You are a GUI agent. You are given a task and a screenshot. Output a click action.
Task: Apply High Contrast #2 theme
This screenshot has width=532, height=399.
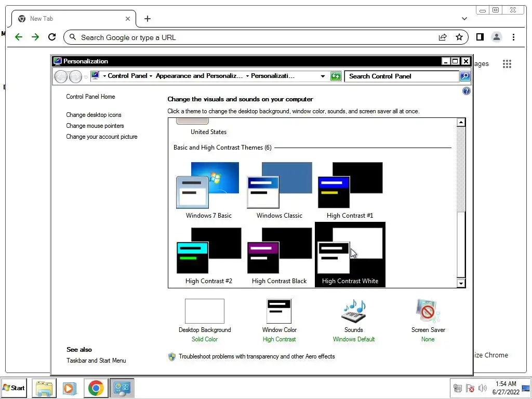(x=209, y=256)
